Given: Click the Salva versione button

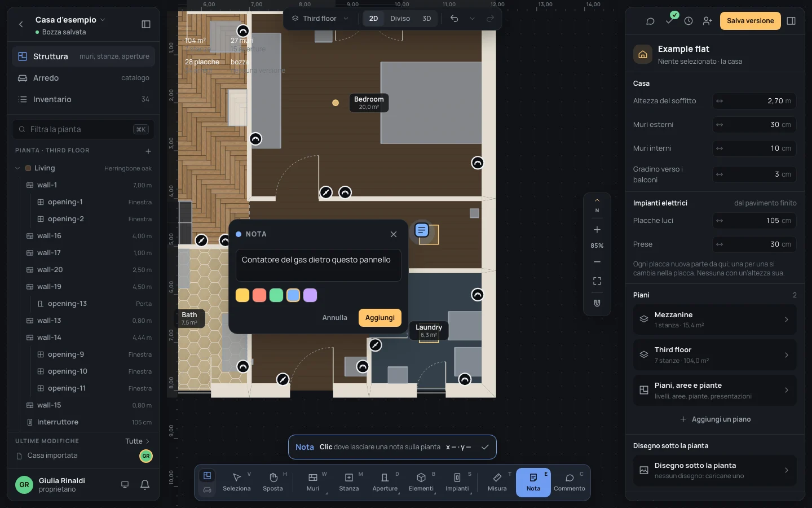Looking at the screenshot, I should pyautogui.click(x=751, y=21).
